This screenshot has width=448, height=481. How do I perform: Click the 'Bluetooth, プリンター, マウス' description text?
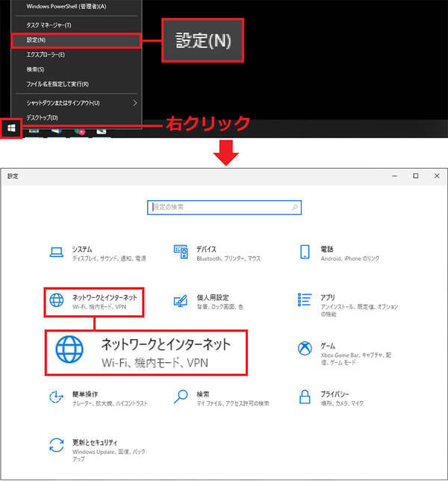pyautogui.click(x=228, y=258)
